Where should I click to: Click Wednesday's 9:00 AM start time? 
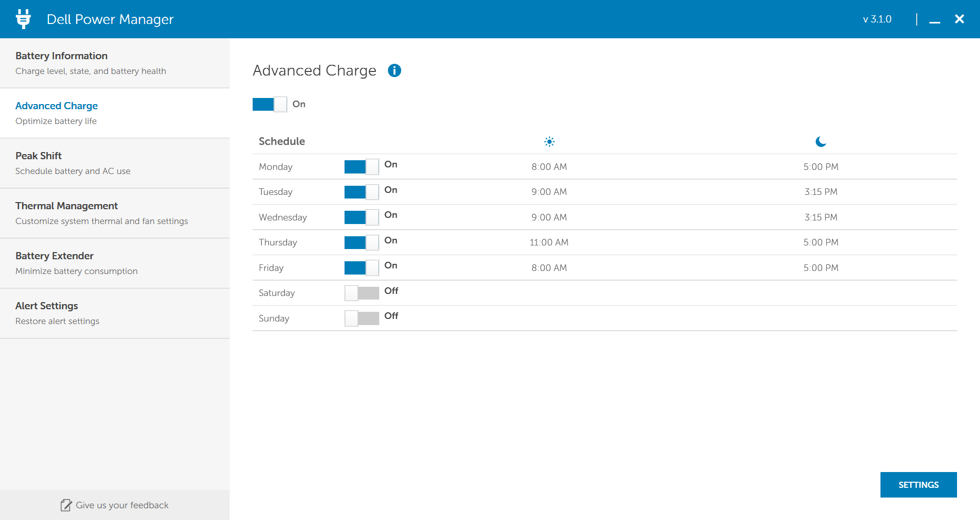pyautogui.click(x=549, y=217)
